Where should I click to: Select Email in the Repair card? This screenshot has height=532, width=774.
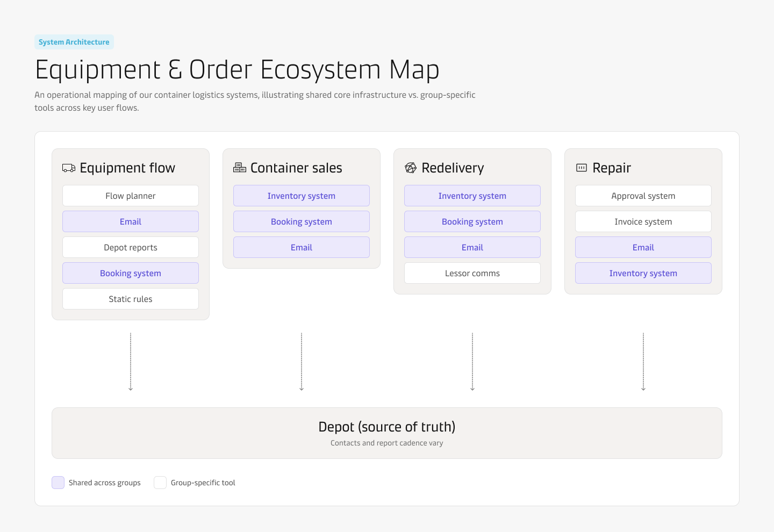click(643, 247)
